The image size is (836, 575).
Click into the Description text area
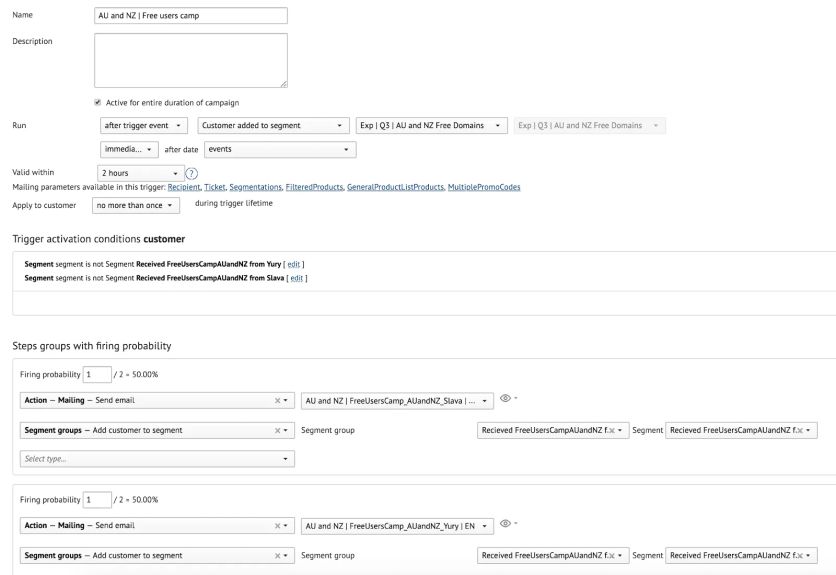191,60
